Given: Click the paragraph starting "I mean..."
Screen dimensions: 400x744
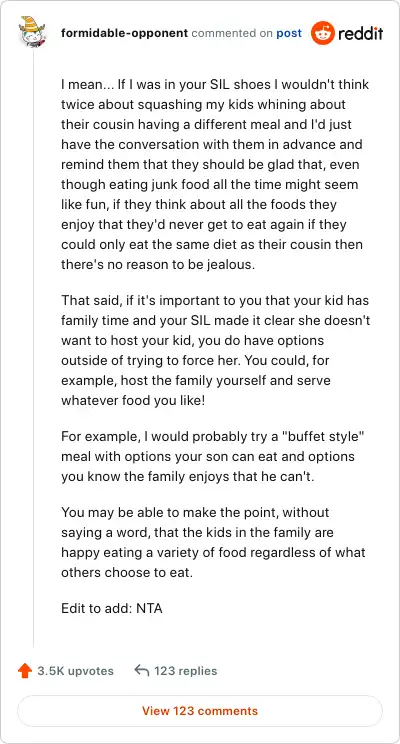Looking at the screenshot, I should tap(215, 175).
